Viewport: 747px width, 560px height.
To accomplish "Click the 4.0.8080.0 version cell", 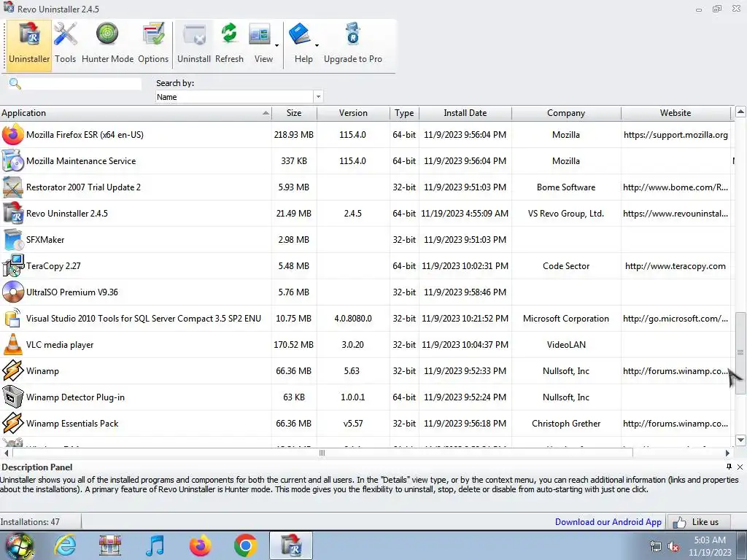I will pos(353,319).
